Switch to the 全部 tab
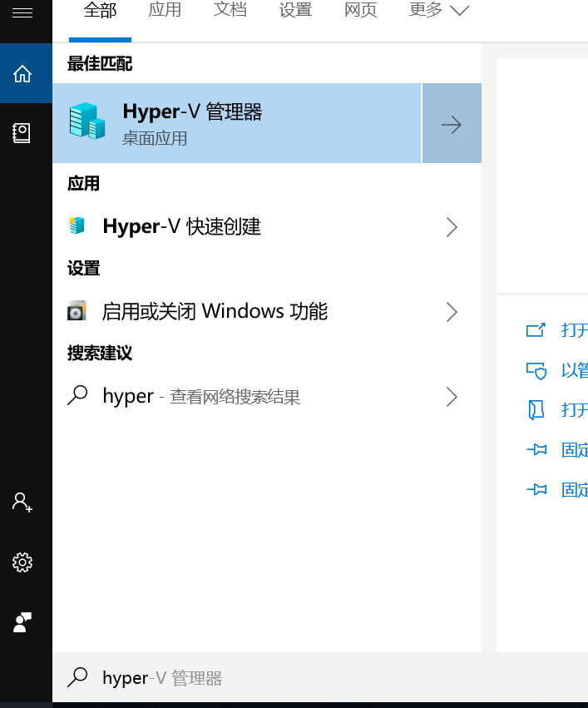The width and height of the screenshot is (588, 708). click(100, 10)
